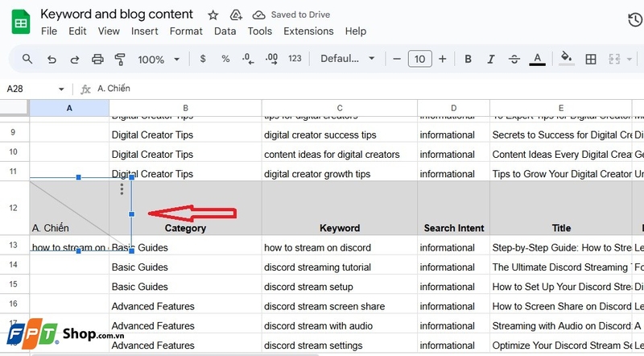Open the Tools menu
The image size is (644, 356).
(x=259, y=31)
